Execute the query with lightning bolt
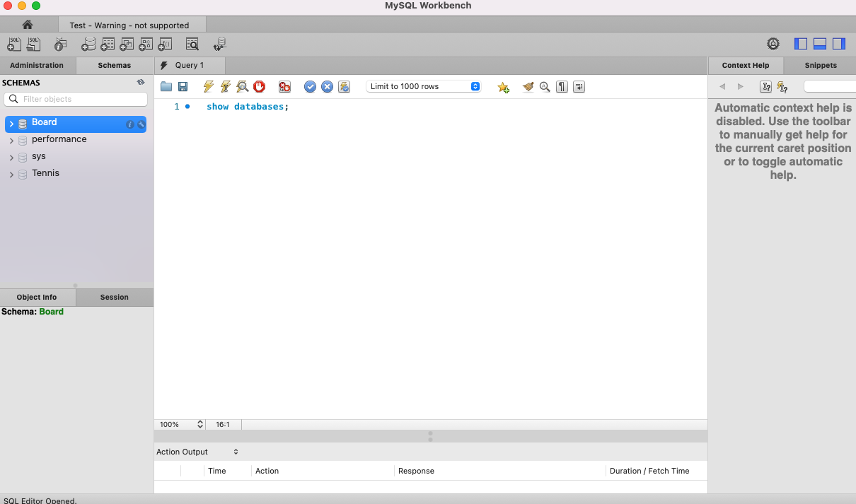This screenshot has width=856, height=504. [208, 87]
